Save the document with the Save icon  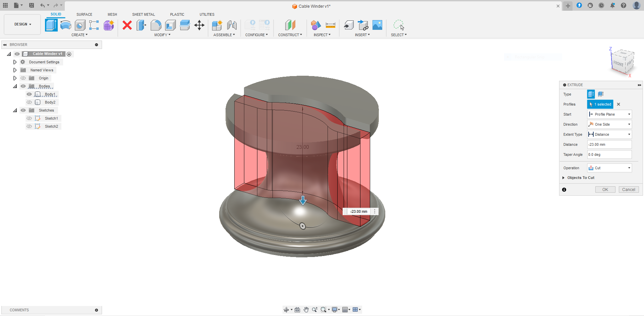tap(32, 5)
